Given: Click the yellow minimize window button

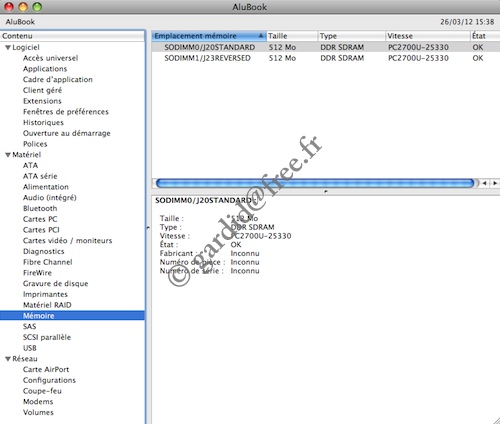Looking at the screenshot, I should click(x=23, y=6).
